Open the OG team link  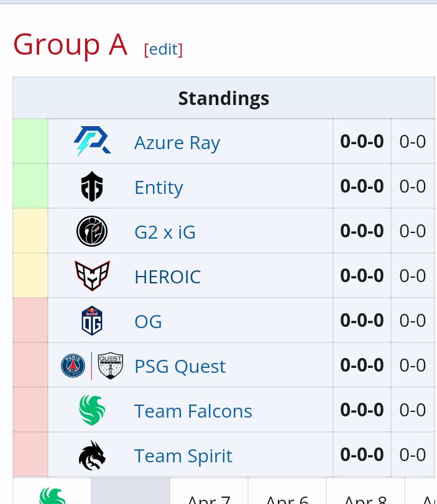tap(148, 321)
